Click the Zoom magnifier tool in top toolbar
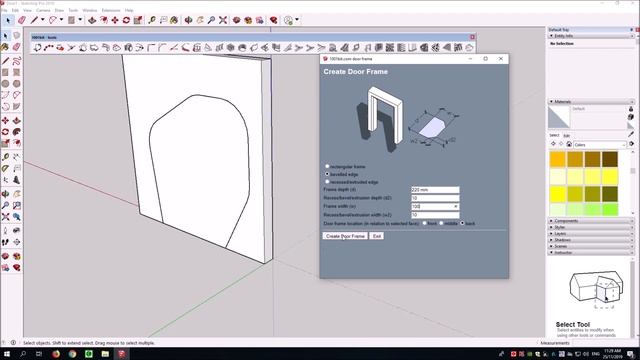640x360 pixels. (x=211, y=20)
